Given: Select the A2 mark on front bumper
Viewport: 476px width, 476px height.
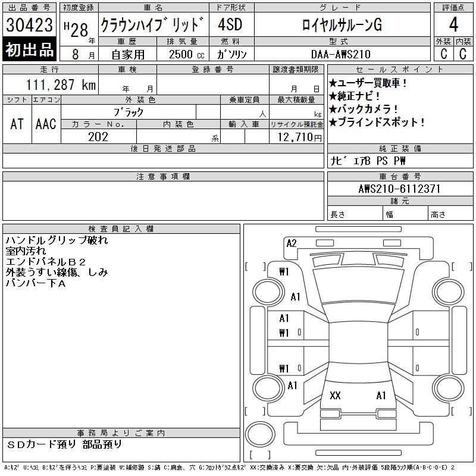Looking at the screenshot, I should 292,243.
